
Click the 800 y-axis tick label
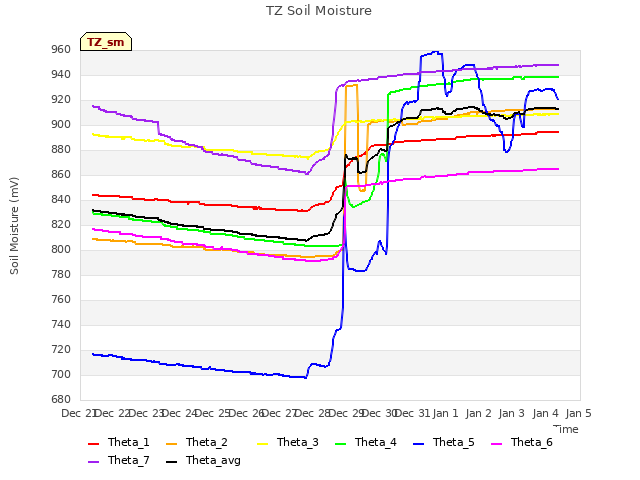61,250
